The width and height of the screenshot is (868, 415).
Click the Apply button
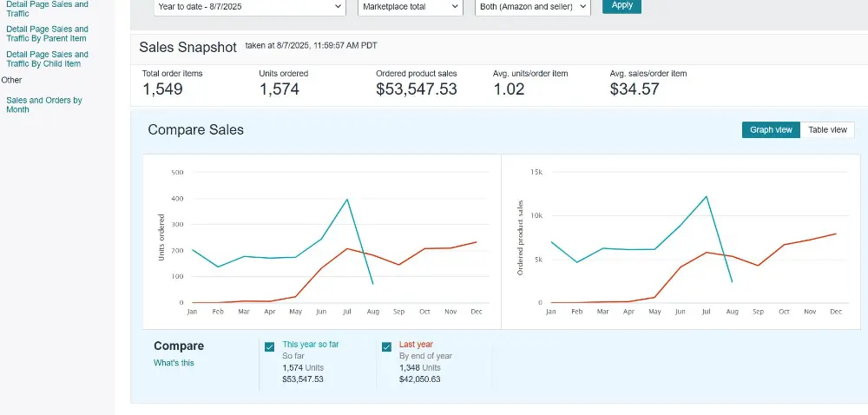[621, 5]
